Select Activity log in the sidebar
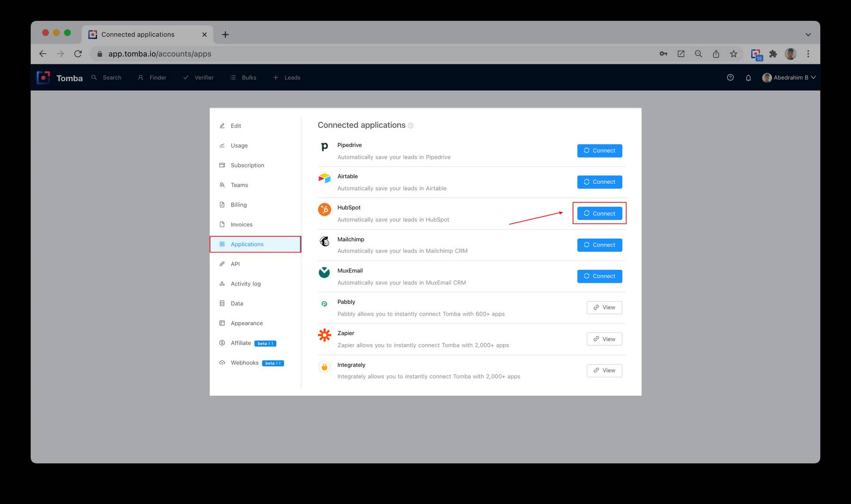Image resolution: width=851 pixels, height=504 pixels. coord(255,284)
